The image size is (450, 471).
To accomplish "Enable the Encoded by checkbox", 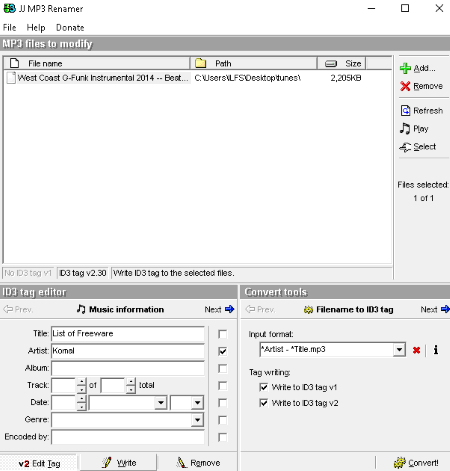I will click(222, 437).
